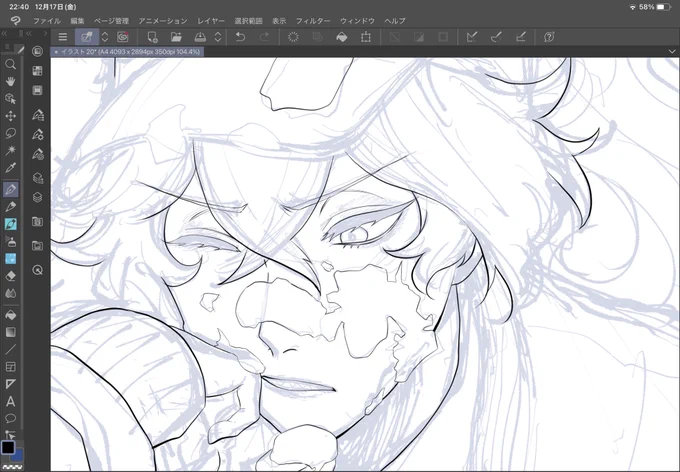The height and width of the screenshot is (472, 680).
Task: Select the Decoration tool
Action: tap(10, 259)
